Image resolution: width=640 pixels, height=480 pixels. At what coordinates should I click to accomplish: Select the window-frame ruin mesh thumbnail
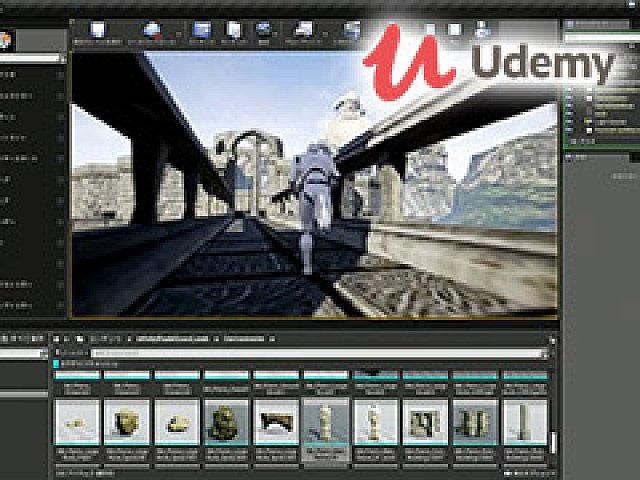coord(425,422)
